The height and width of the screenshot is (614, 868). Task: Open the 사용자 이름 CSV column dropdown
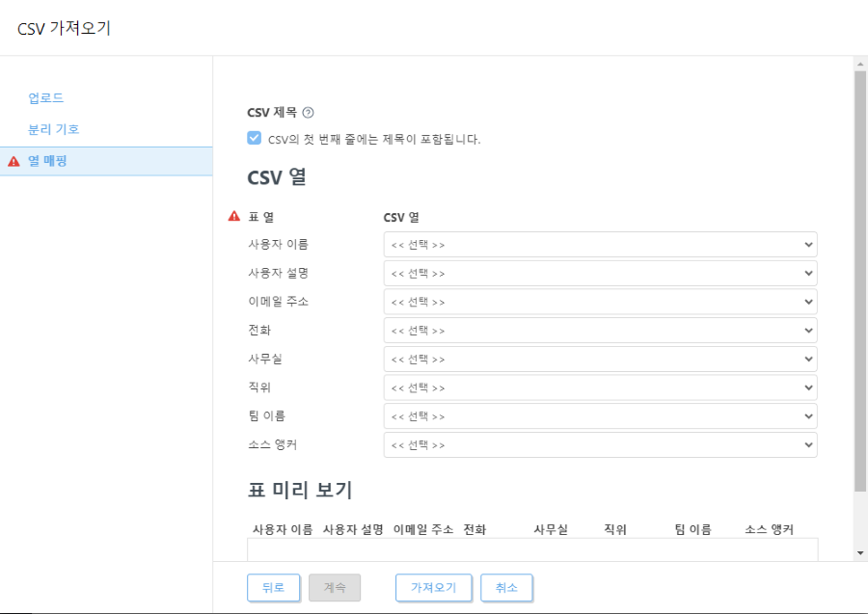coord(600,244)
